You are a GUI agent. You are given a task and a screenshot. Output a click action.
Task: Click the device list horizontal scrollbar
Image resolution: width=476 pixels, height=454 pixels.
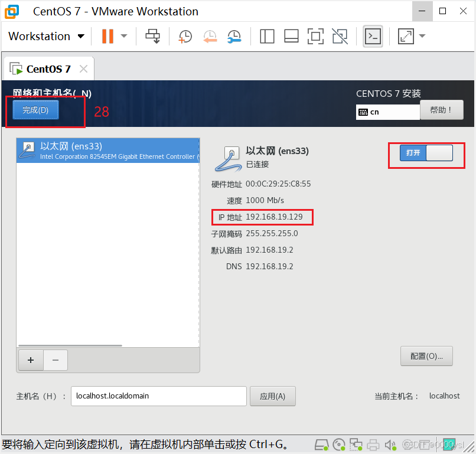70,345
